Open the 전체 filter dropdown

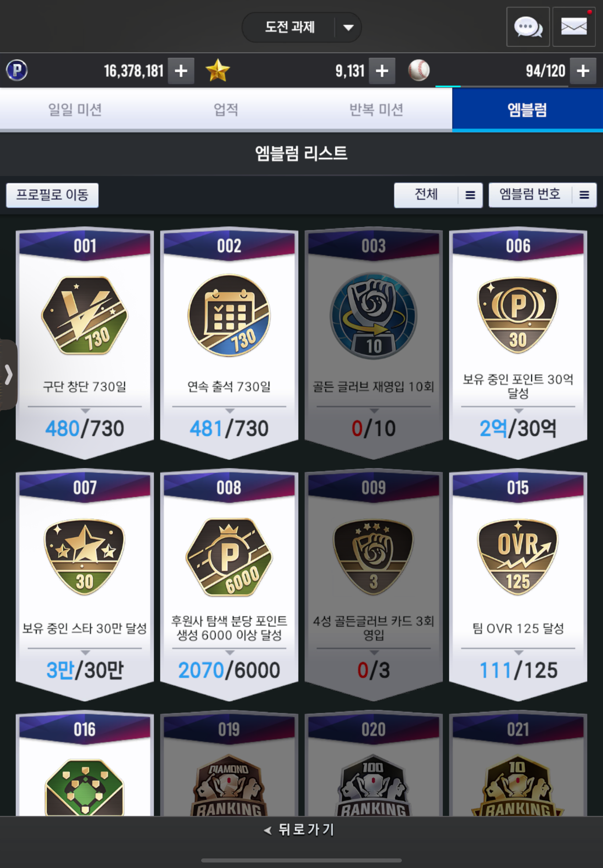(x=438, y=195)
